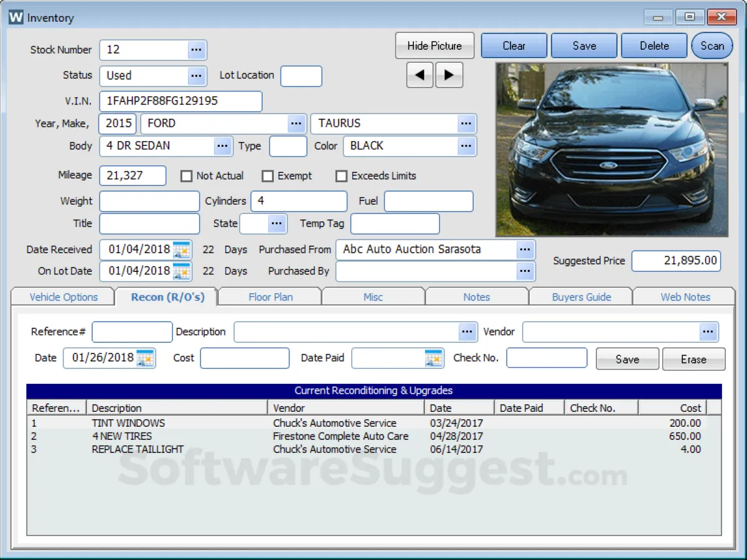The image size is (747, 560).
Task: Expand the Purchased From dropdown
Action: pos(525,250)
